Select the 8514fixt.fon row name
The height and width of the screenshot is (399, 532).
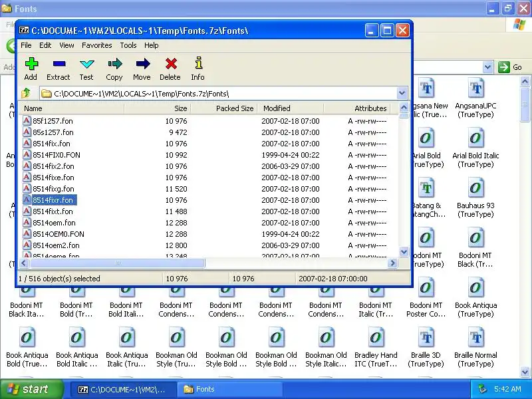coord(53,211)
